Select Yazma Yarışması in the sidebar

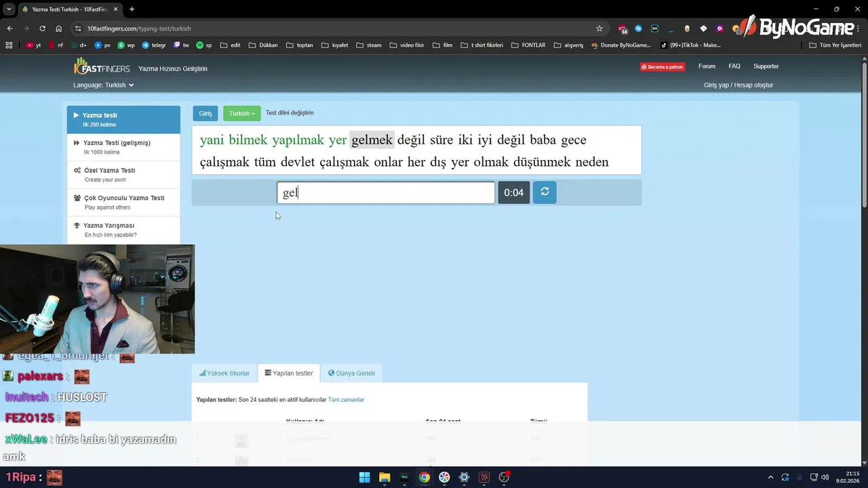coord(123,230)
